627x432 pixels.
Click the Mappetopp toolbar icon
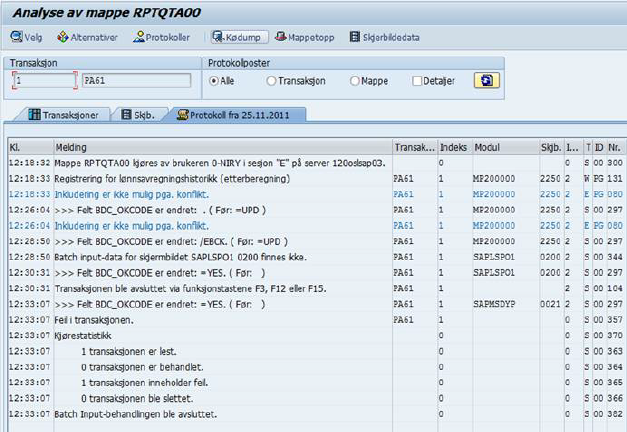coord(305,37)
